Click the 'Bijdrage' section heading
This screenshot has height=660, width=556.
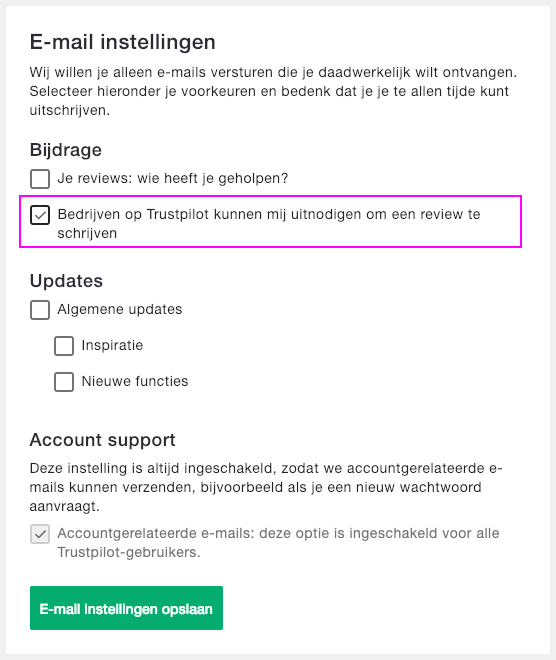coord(66,150)
